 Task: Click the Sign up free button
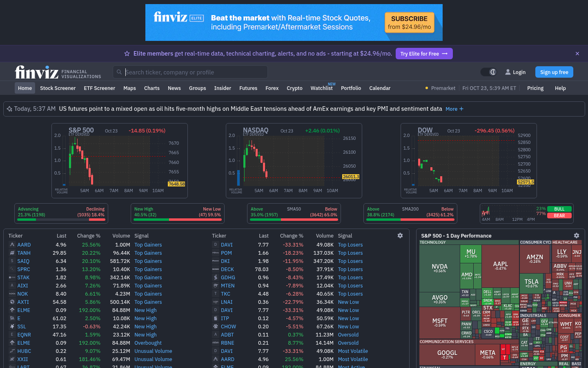pyautogui.click(x=554, y=72)
